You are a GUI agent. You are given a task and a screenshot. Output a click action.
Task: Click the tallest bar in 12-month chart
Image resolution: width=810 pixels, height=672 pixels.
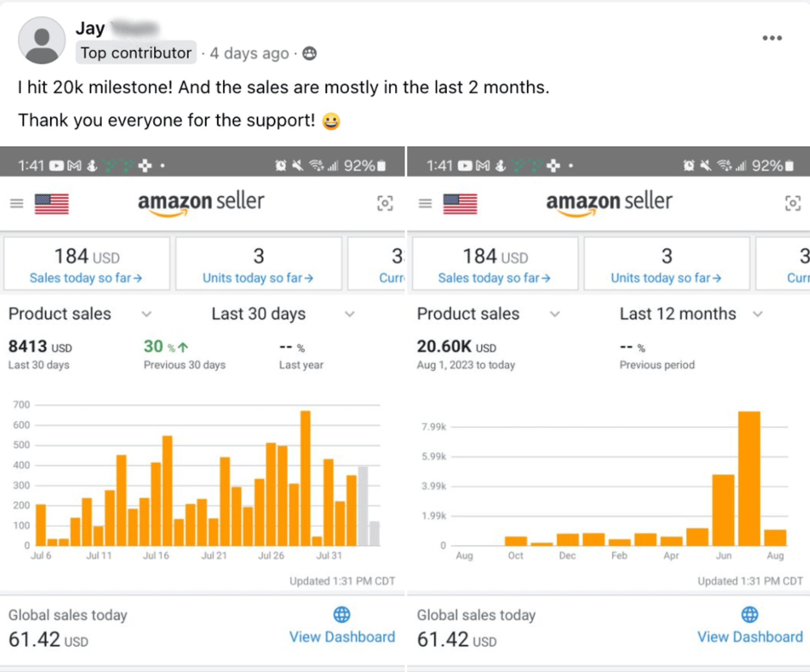749,478
